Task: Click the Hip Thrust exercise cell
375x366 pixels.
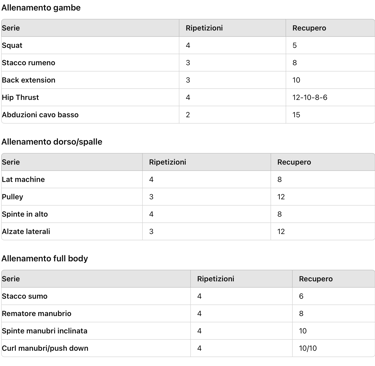Action: (90, 97)
